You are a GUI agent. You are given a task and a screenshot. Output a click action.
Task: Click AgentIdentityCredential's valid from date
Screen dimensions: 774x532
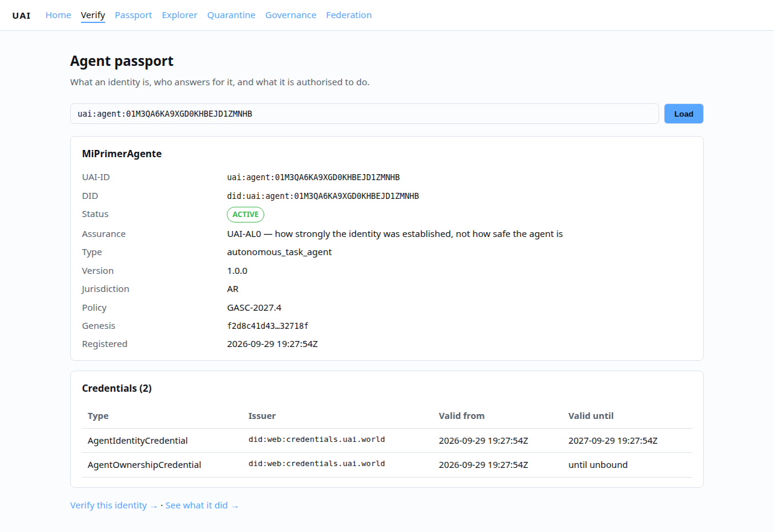pos(484,441)
